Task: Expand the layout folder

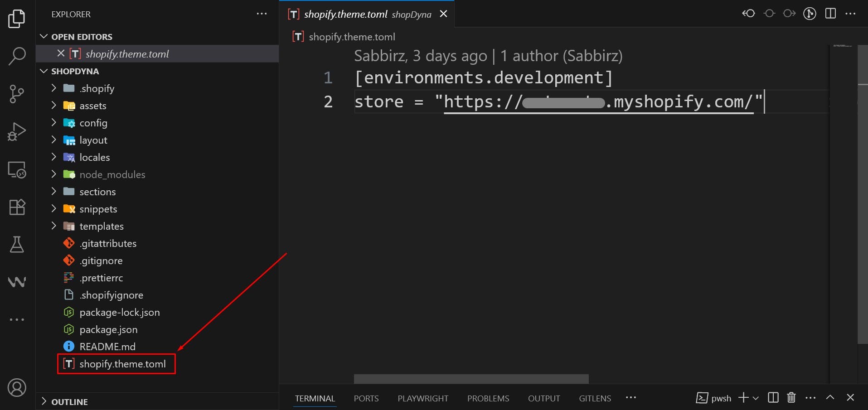Action: [157, 140]
